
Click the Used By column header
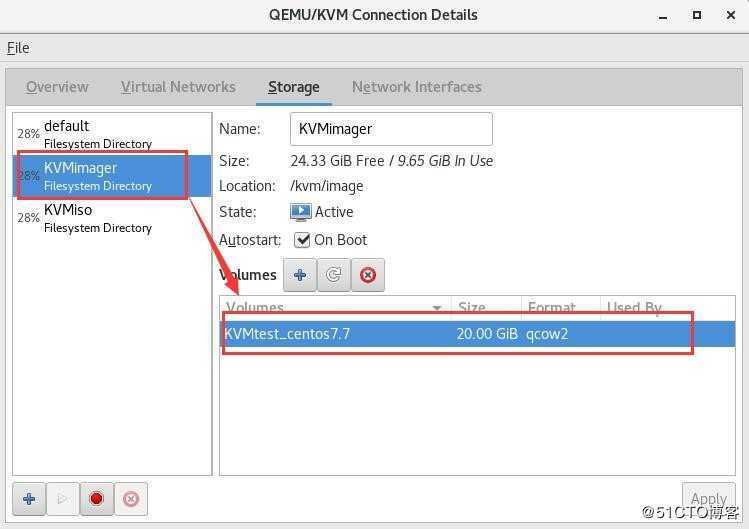point(667,308)
